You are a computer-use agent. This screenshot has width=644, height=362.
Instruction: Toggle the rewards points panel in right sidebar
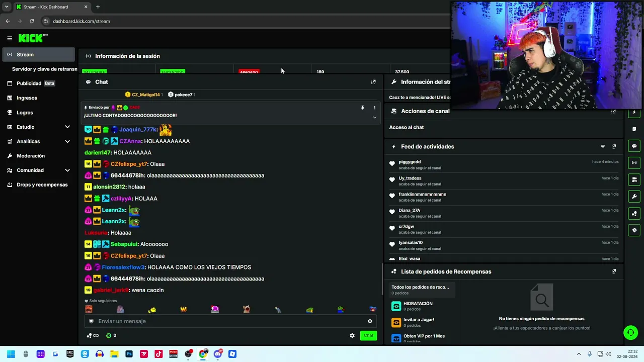pyautogui.click(x=634, y=214)
